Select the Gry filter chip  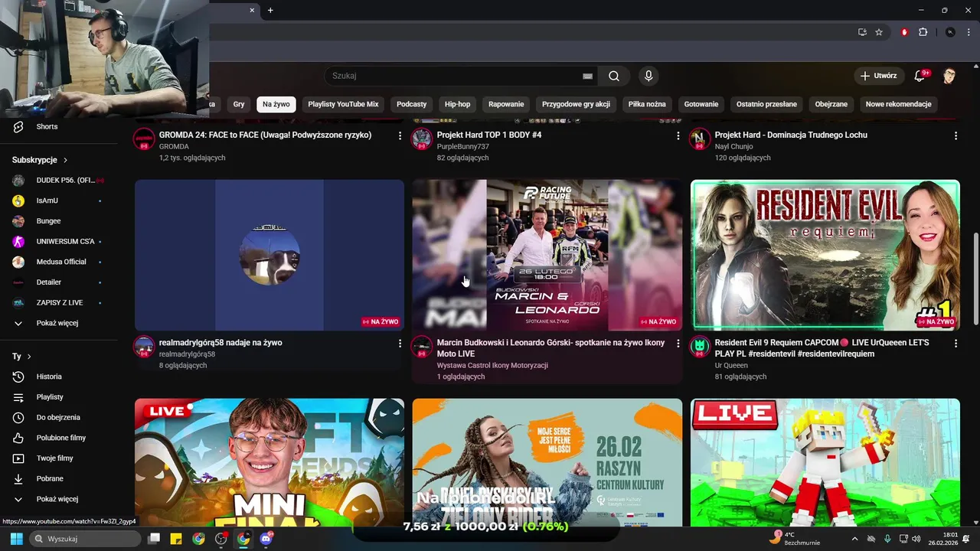click(239, 104)
